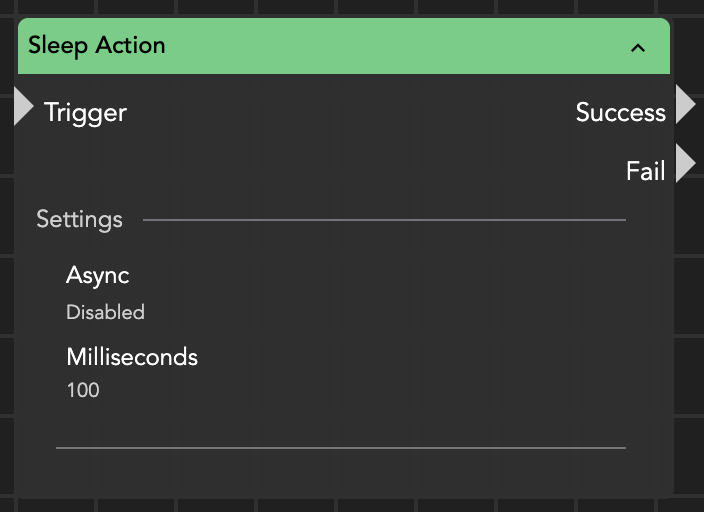
Task: Click the Fail output port arrow
Action: pyautogui.click(x=685, y=163)
